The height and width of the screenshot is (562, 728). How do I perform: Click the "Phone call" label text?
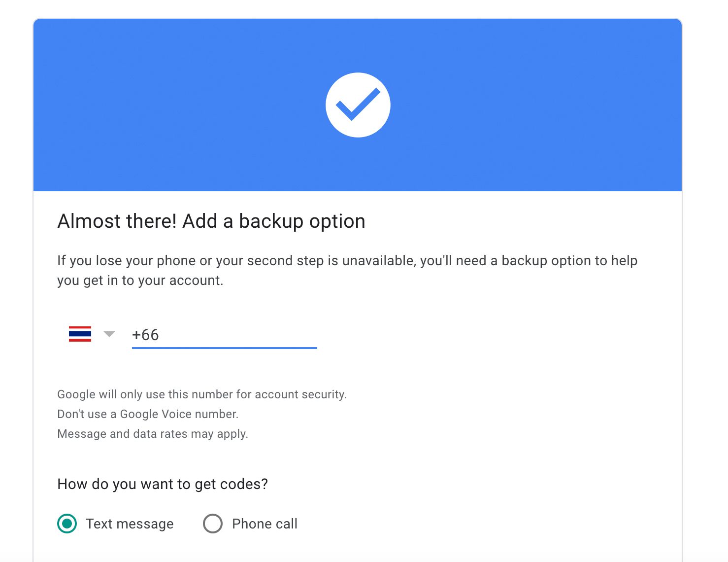tap(265, 524)
